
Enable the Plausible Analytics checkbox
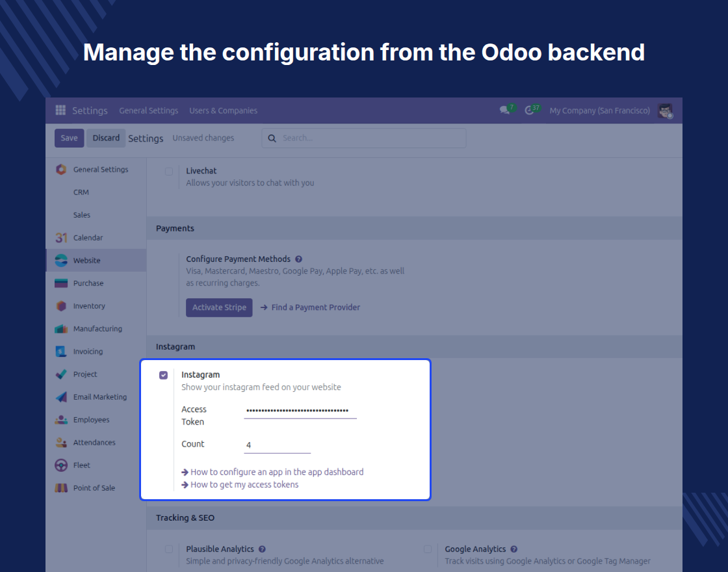(x=169, y=549)
